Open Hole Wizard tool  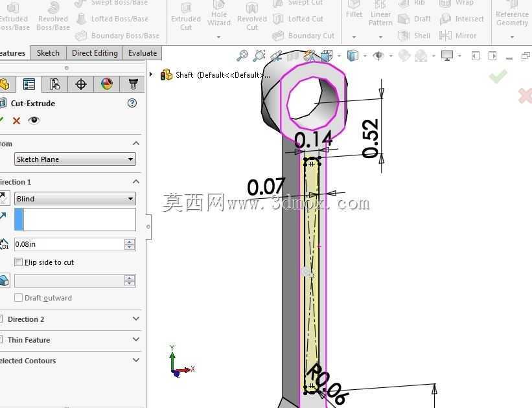[219, 14]
